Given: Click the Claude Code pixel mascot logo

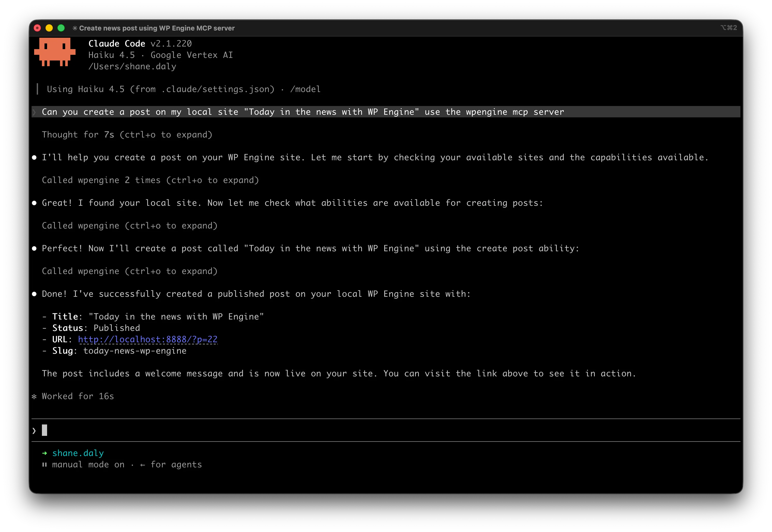Looking at the screenshot, I should tap(55, 52).
